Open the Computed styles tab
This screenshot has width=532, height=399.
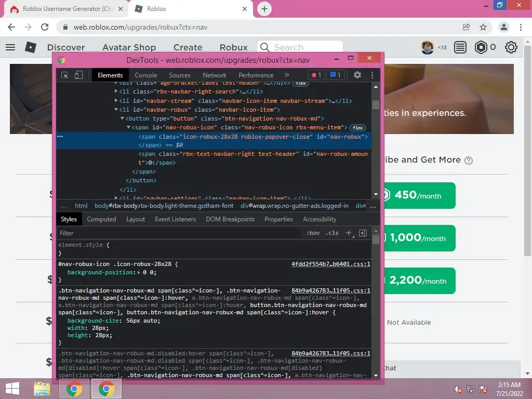click(x=101, y=219)
